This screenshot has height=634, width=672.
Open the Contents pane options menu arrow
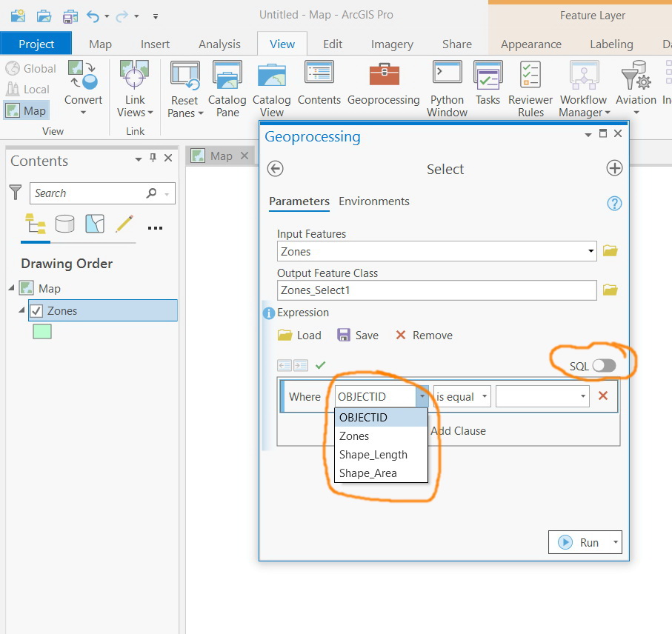pyautogui.click(x=138, y=159)
